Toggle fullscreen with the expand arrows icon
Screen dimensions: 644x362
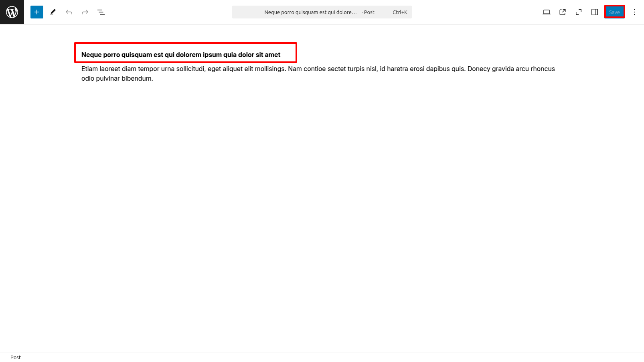[x=579, y=12]
